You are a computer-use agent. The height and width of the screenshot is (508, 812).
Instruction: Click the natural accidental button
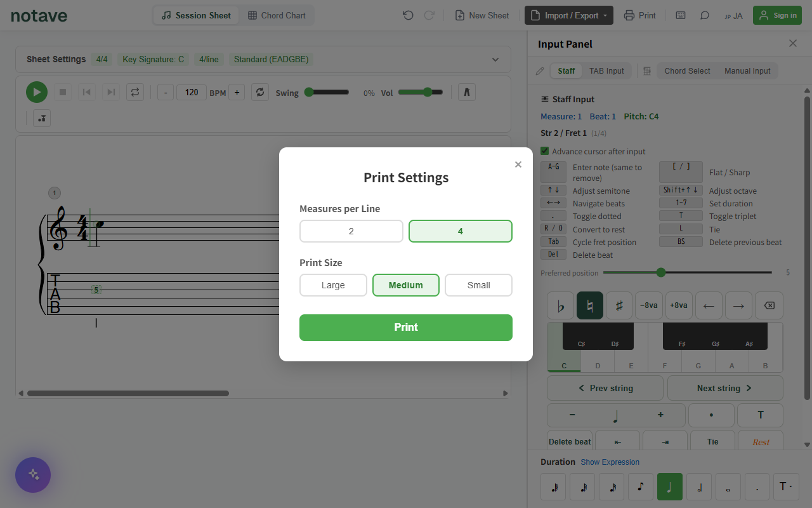(590, 305)
